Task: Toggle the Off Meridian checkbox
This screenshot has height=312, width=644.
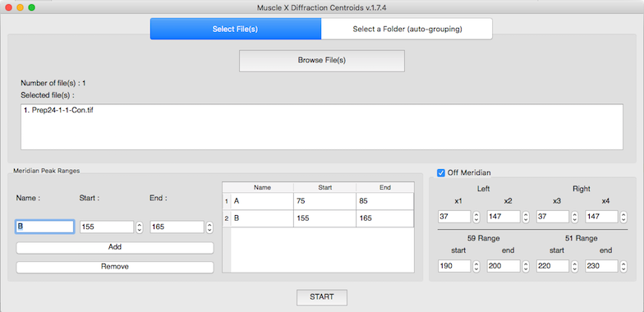Action: (441, 172)
